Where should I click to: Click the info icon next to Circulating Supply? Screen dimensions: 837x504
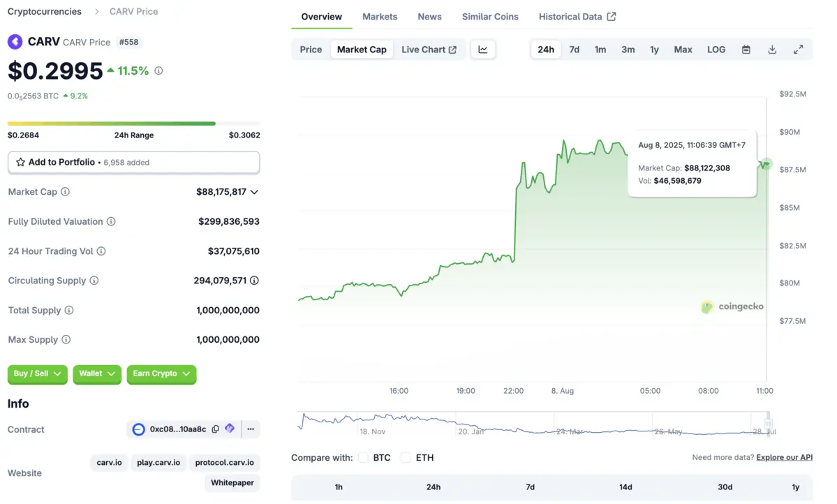94,281
